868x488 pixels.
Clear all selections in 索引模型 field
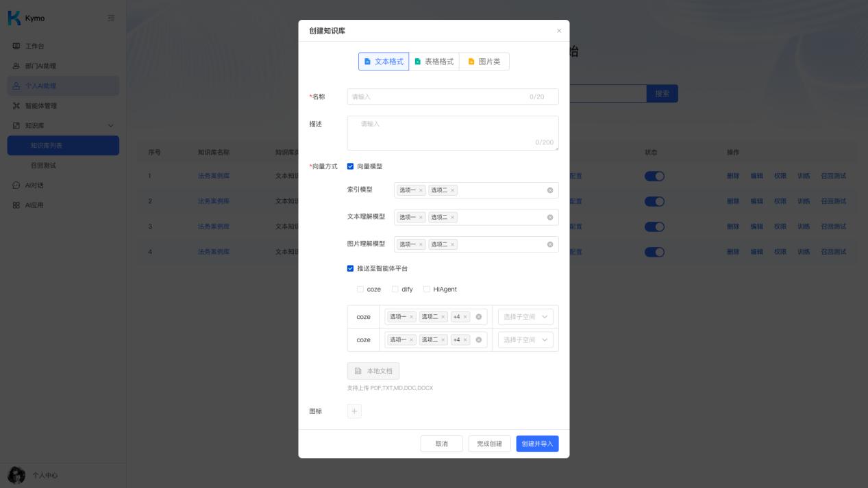tap(549, 190)
